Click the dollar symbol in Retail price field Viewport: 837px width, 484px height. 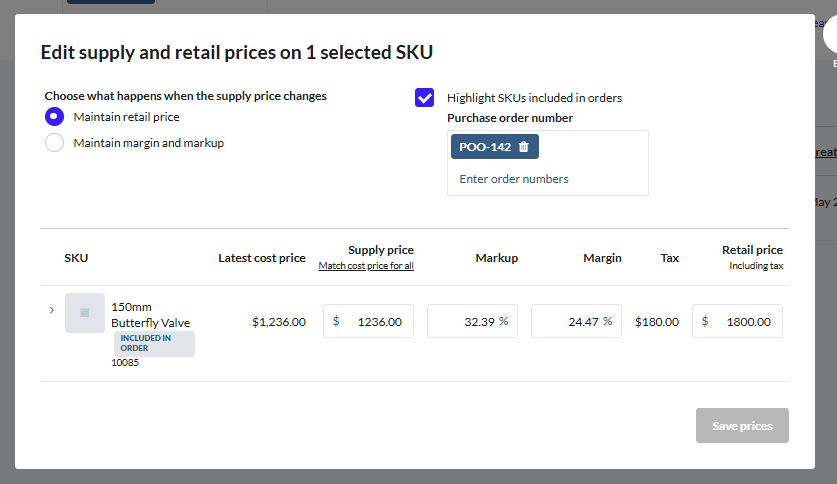[705, 321]
